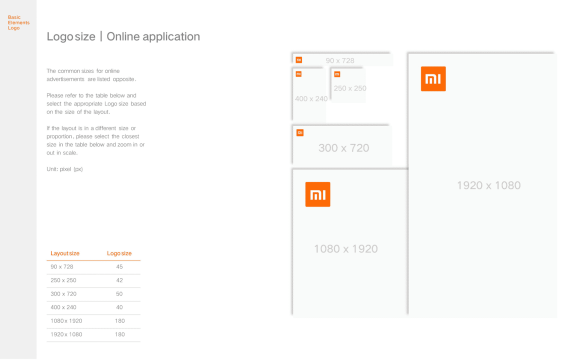Viewport: 570px width, 360px height.
Task: Click logo size value 42 in table
Action: pyautogui.click(x=119, y=280)
